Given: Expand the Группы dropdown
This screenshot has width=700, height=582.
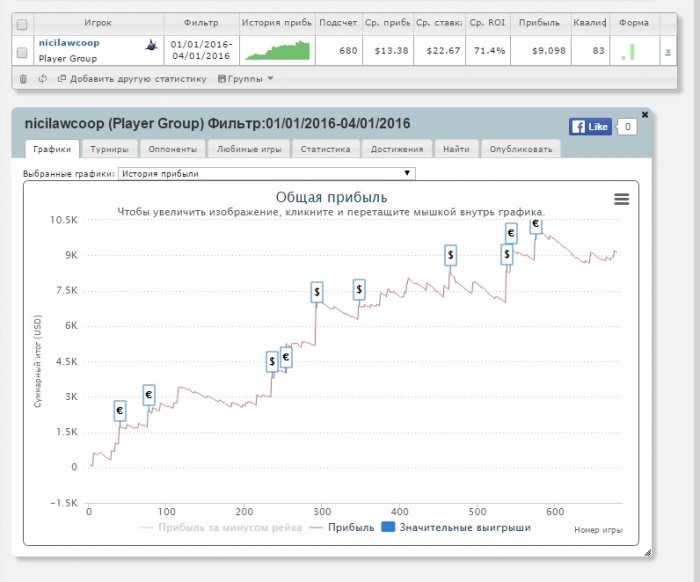Looking at the screenshot, I should click(x=246, y=79).
